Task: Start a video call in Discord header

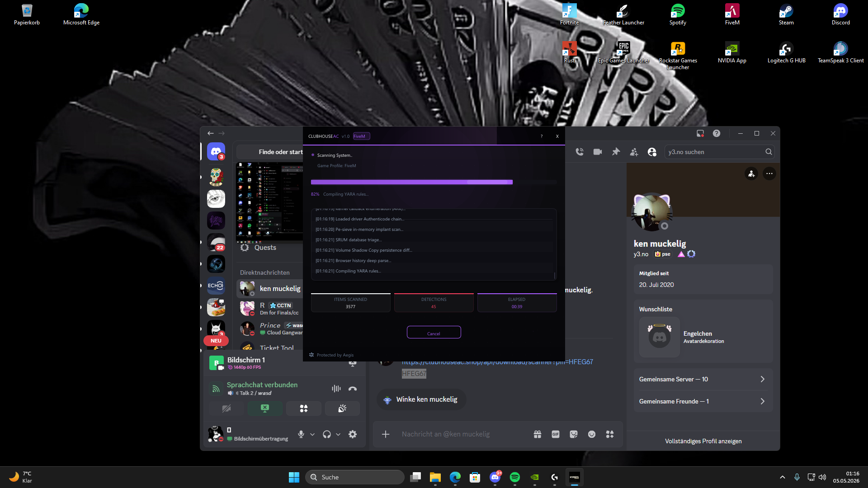Action: pyautogui.click(x=598, y=152)
